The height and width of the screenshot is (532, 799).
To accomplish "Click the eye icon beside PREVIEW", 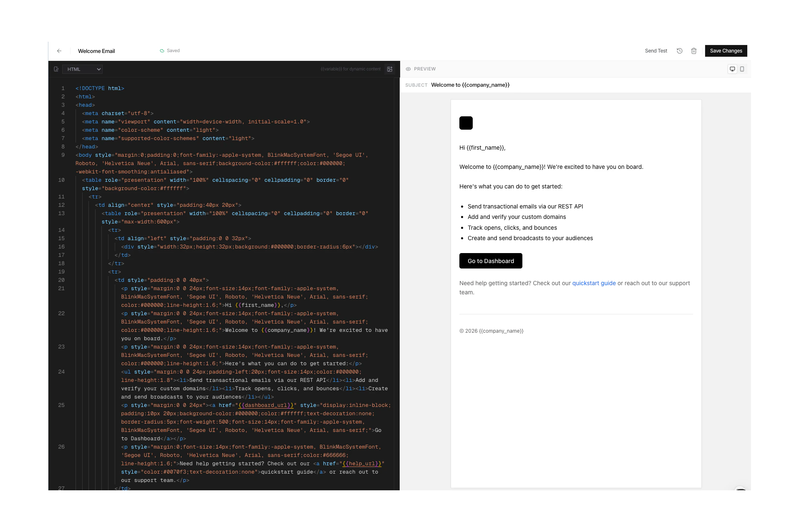I will [x=408, y=69].
